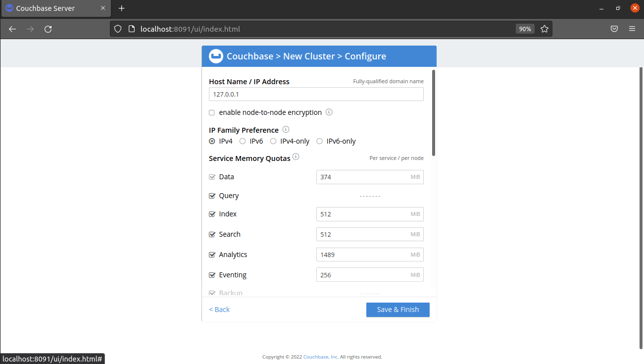Select IPv4 radio option

[x=212, y=141]
